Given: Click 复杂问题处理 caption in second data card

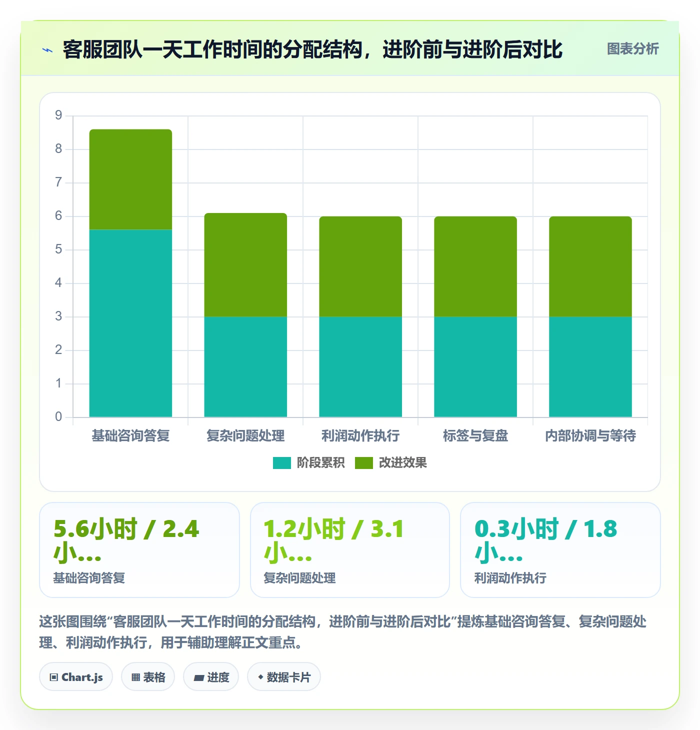Looking at the screenshot, I should [x=300, y=578].
